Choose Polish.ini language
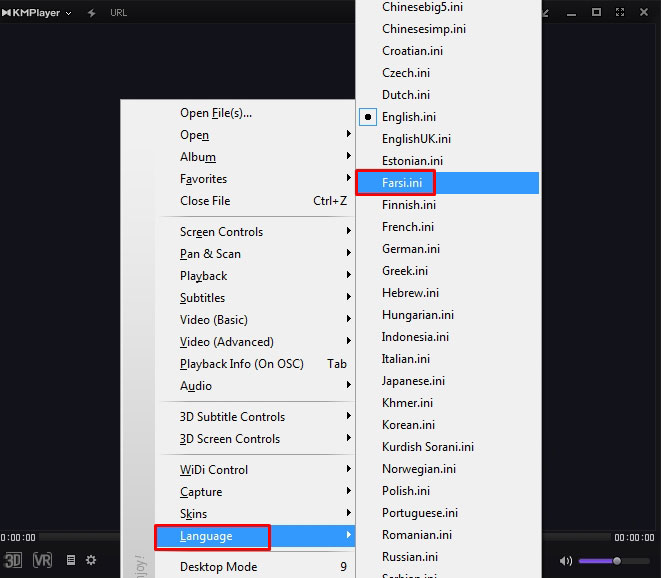This screenshot has width=661, height=578. click(x=448, y=490)
